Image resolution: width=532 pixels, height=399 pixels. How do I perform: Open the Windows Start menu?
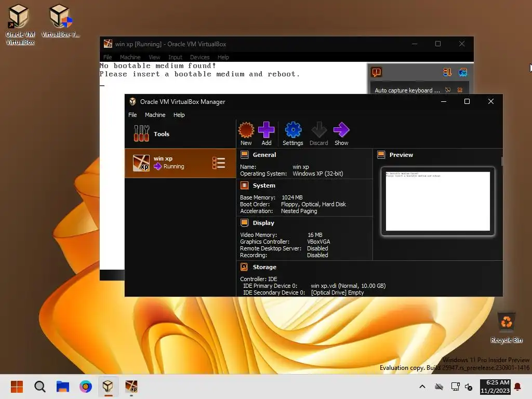pyautogui.click(x=17, y=387)
